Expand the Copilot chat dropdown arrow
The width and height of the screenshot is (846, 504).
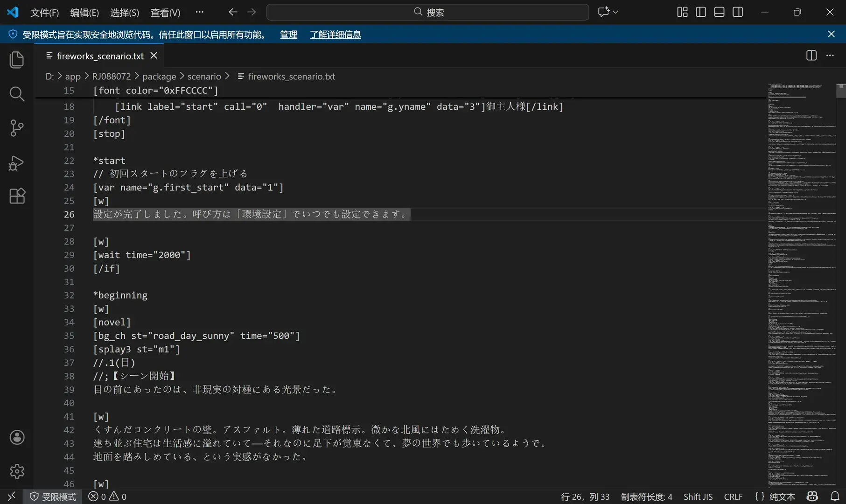pyautogui.click(x=615, y=12)
